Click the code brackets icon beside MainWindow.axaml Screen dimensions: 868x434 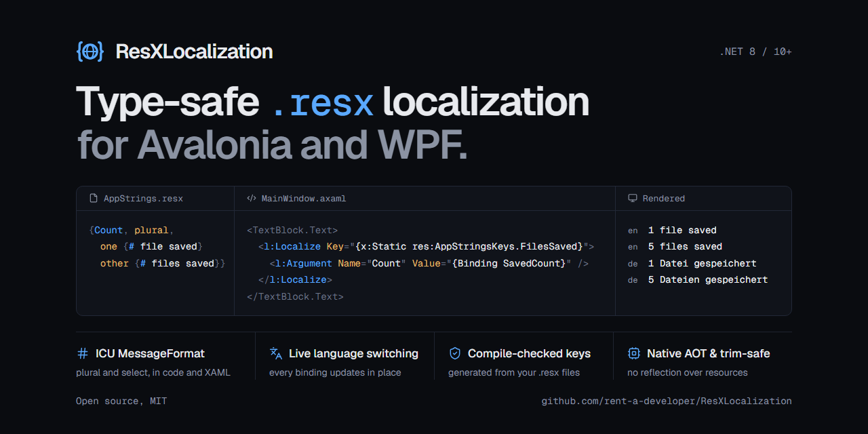(252, 199)
